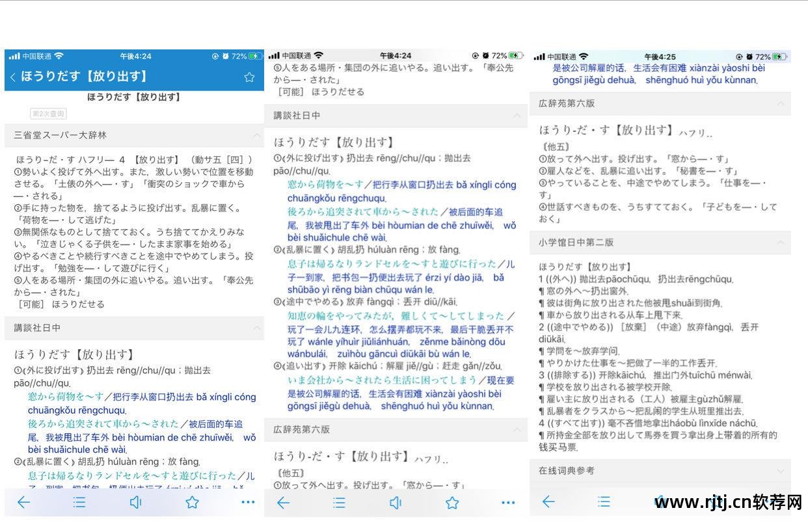Tap the centered ほうりだす【放り出す】 heading below the blue bar

click(134, 97)
